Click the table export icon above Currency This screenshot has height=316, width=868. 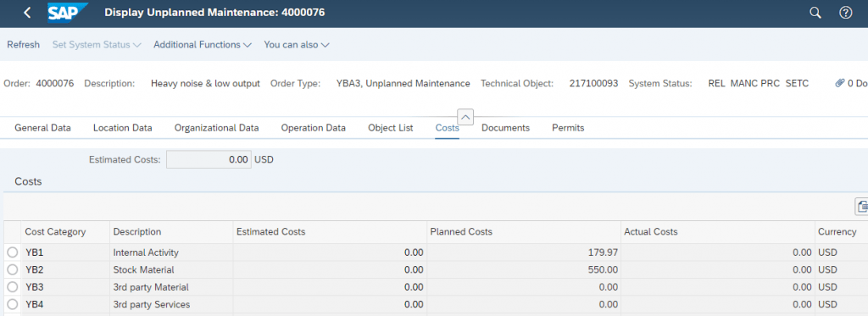point(862,207)
